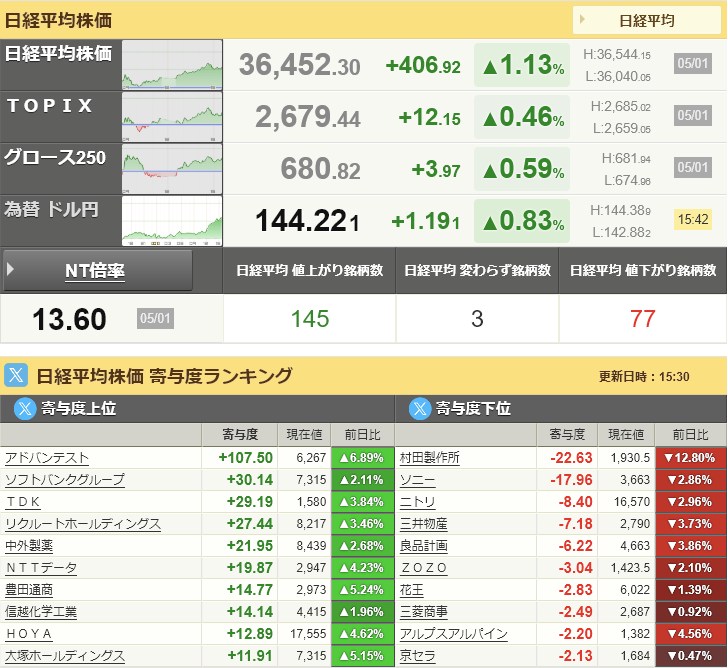Open 良品計画 stock link

423,546
